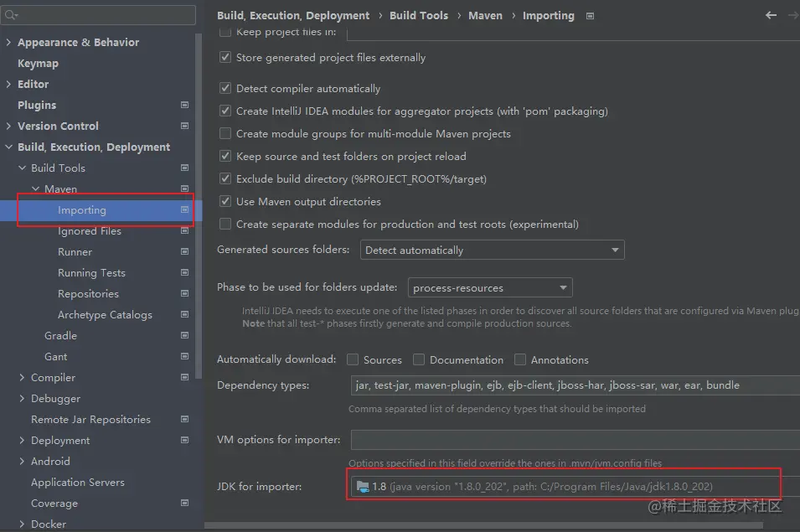This screenshot has width=800, height=532.
Task: Click the project-level icon next to Importing breadcrumb
Action: coord(590,16)
